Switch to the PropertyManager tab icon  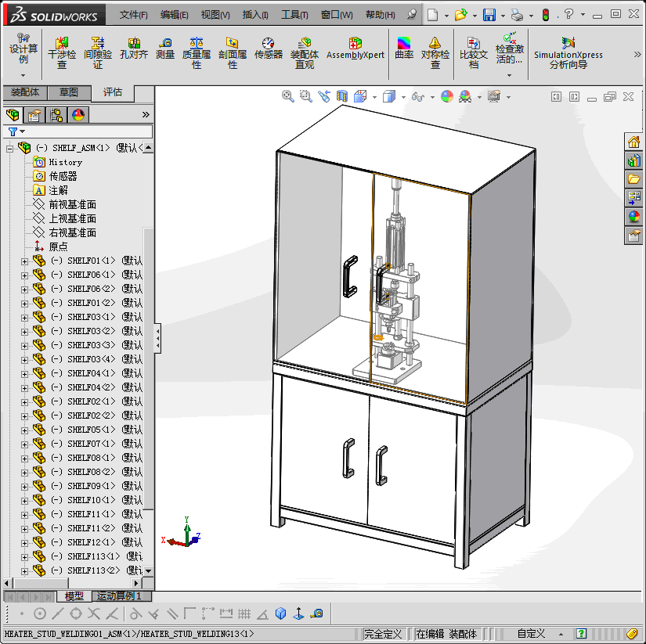(x=34, y=115)
